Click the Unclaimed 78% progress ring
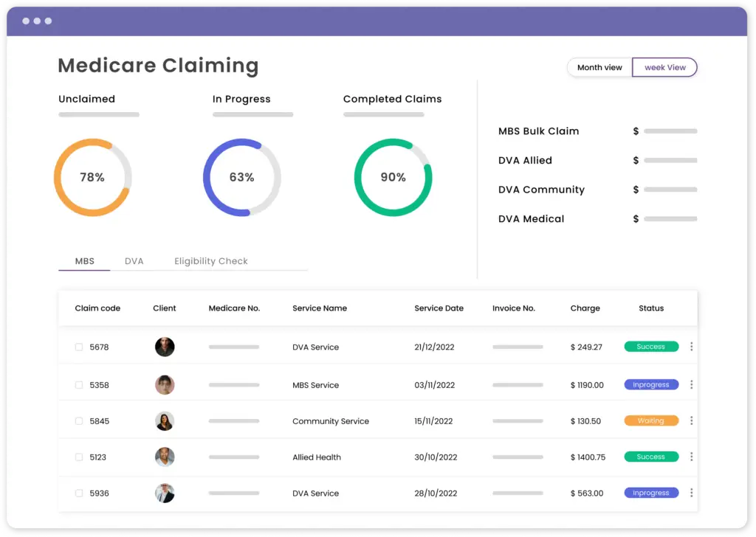 (x=92, y=177)
